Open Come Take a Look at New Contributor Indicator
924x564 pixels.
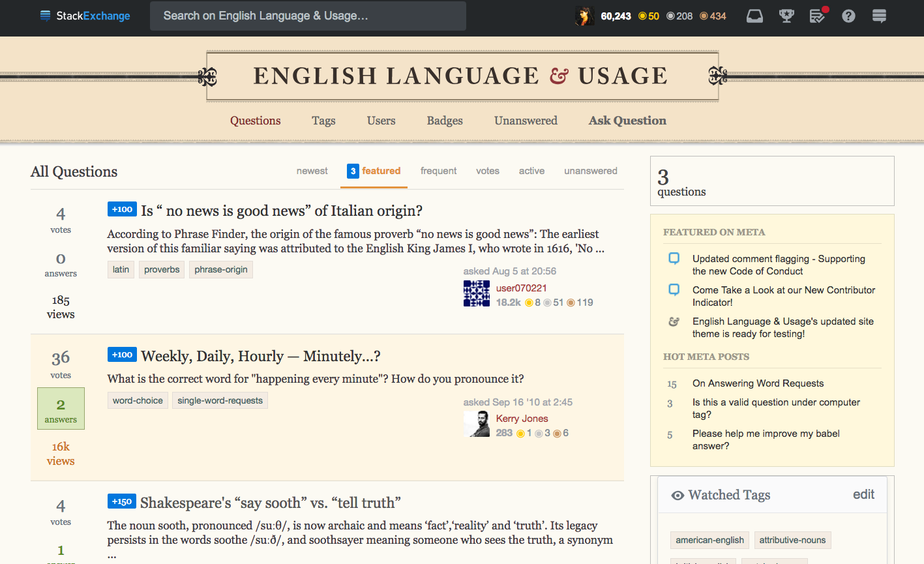[784, 296]
